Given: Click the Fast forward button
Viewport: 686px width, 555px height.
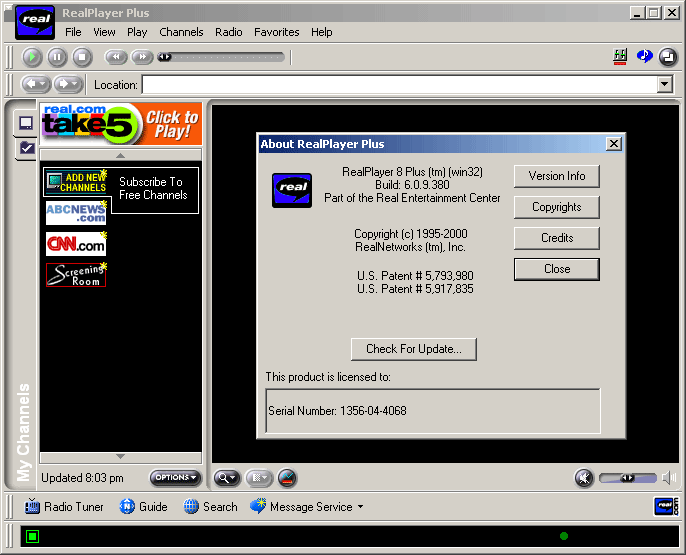Looking at the screenshot, I should click(142, 57).
